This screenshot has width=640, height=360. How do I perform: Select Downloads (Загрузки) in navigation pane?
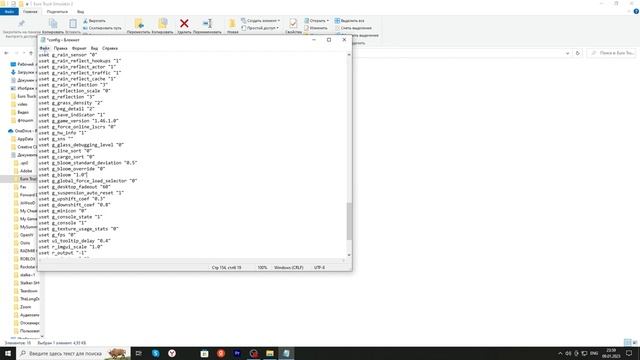[23, 72]
